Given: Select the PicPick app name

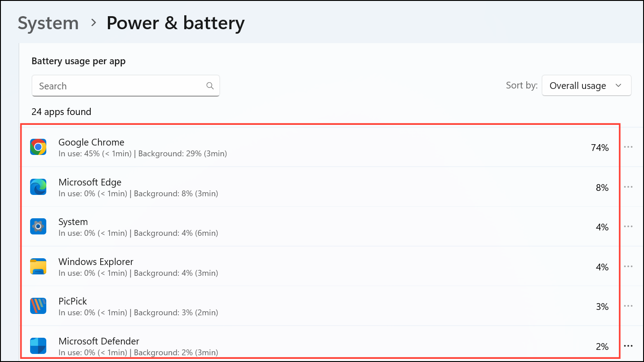Looking at the screenshot, I should (x=73, y=301).
